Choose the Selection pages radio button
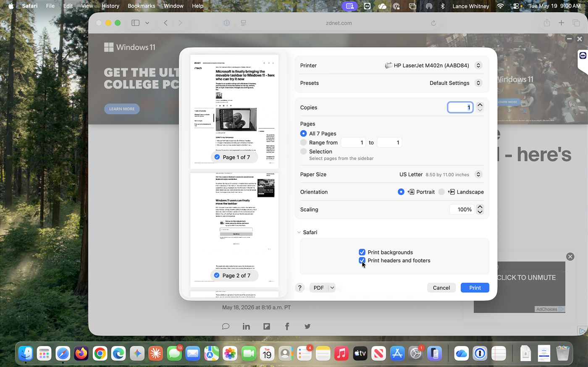Viewport: 588px width, 367px height. coord(303,152)
